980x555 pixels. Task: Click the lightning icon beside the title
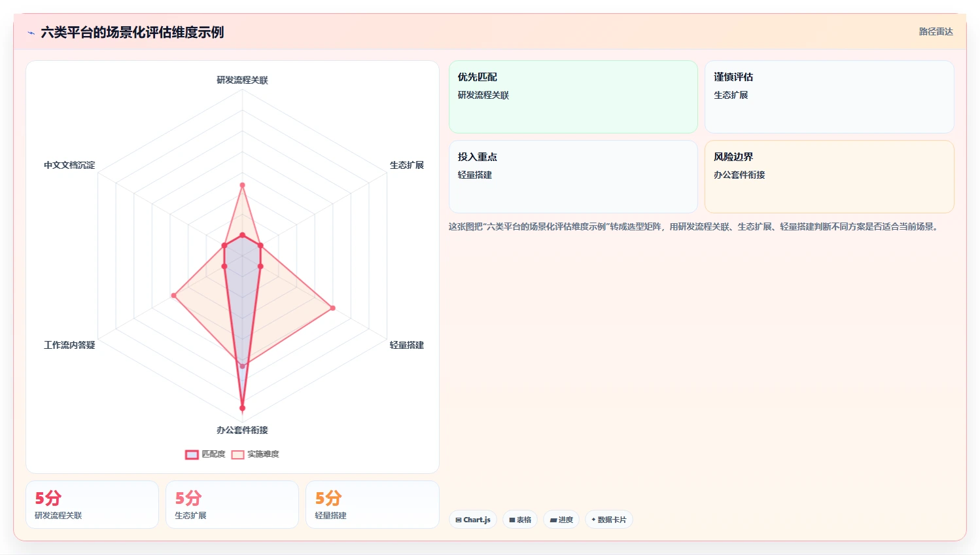(x=31, y=33)
